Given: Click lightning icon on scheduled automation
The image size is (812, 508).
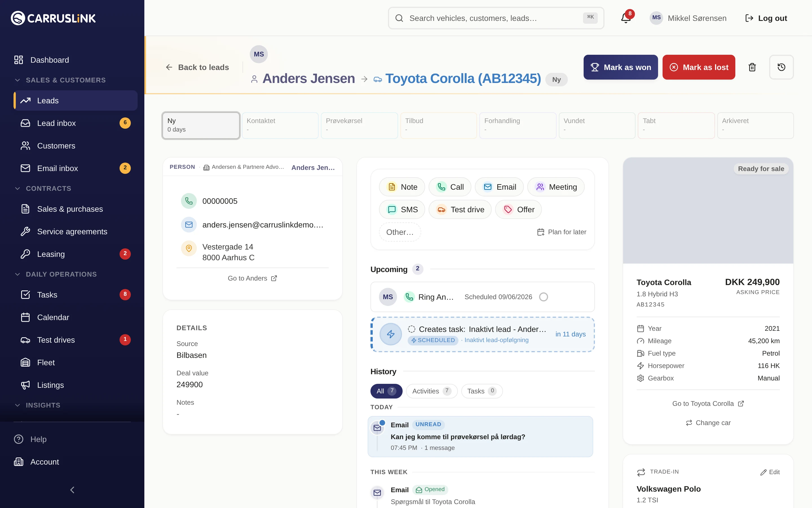Looking at the screenshot, I should [390, 334].
